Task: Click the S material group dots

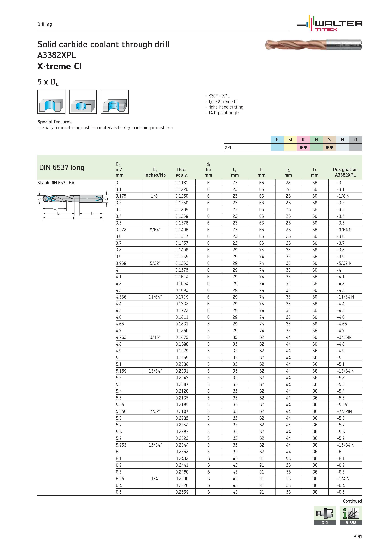Action: (x=329, y=147)
